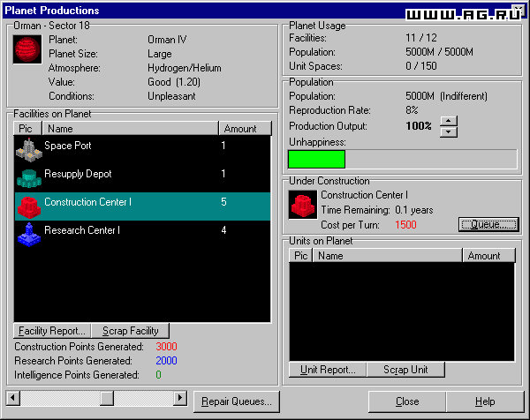Viewport: 530px width, 420px height.
Task: Close the Planet Productions window
Action: [x=407, y=401]
